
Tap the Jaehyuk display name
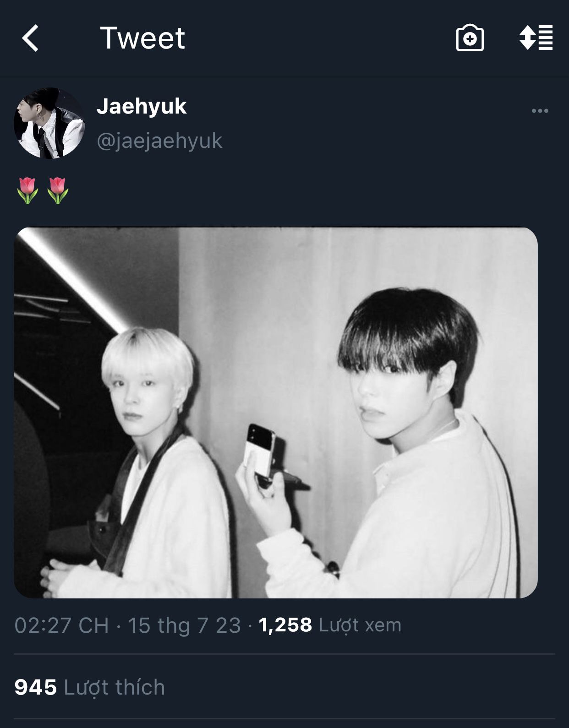tap(142, 106)
